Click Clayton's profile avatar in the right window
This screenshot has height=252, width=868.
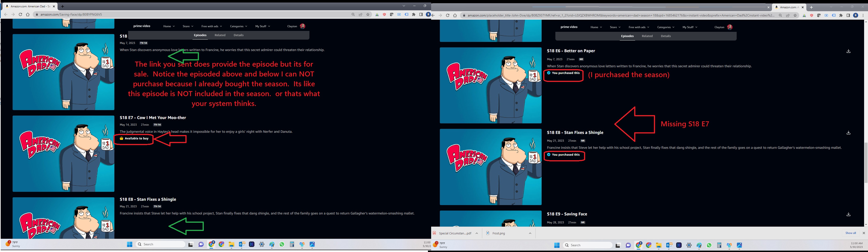pos(730,27)
